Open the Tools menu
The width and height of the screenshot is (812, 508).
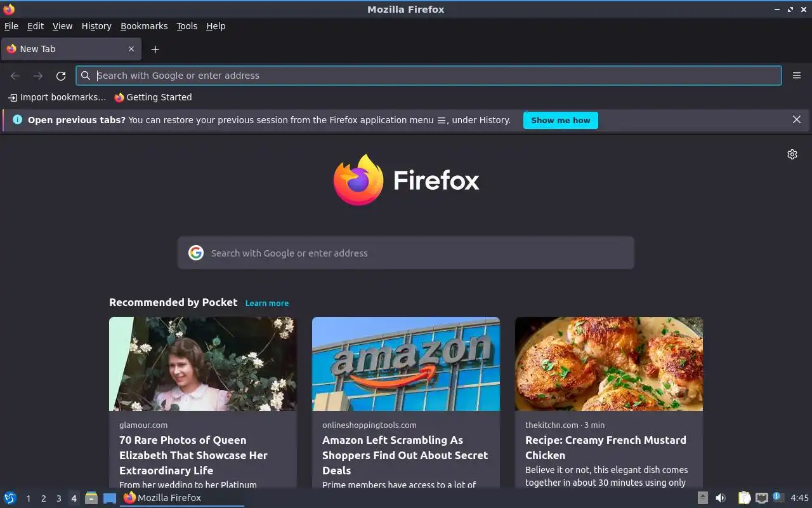[187, 26]
